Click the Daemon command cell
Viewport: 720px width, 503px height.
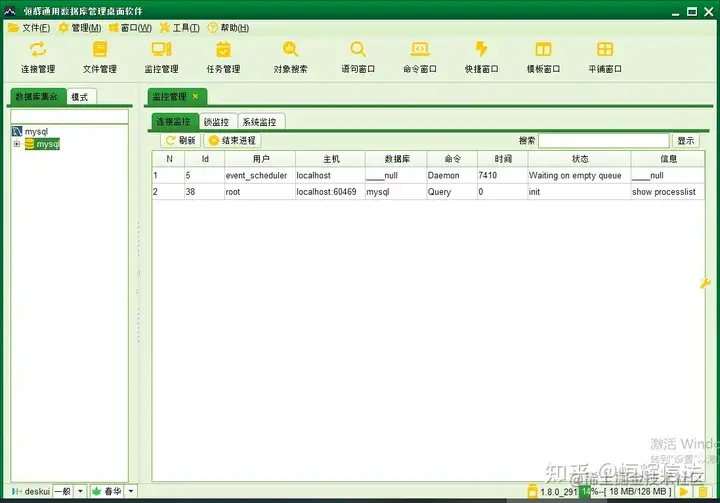point(452,175)
